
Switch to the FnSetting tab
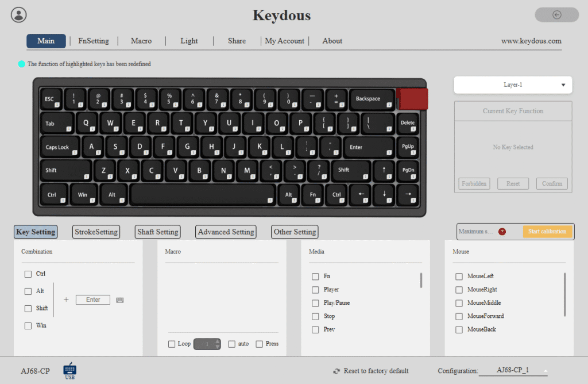click(x=94, y=41)
